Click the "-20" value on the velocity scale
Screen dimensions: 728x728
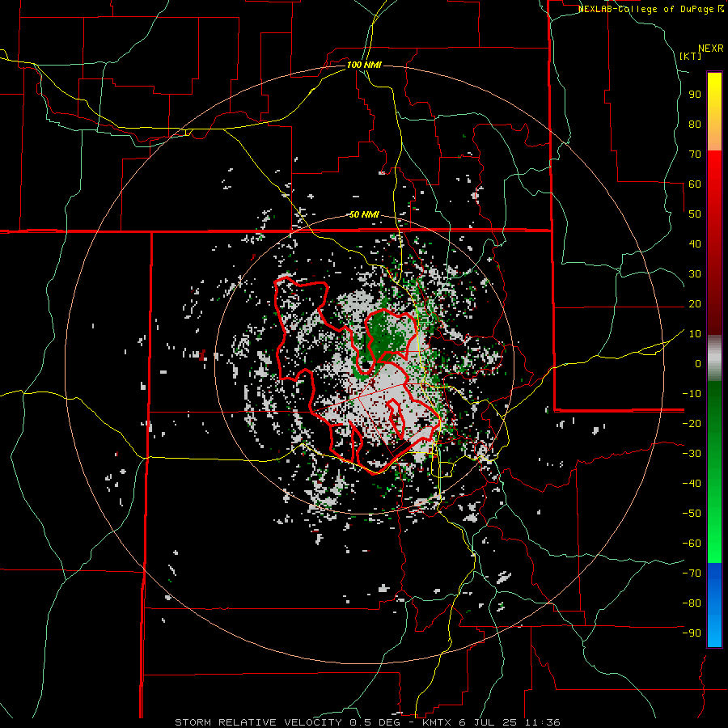tap(692, 424)
